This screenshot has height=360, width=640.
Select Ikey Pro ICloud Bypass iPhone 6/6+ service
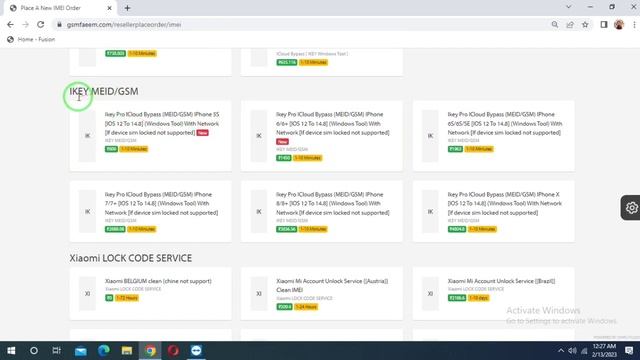pos(322,136)
